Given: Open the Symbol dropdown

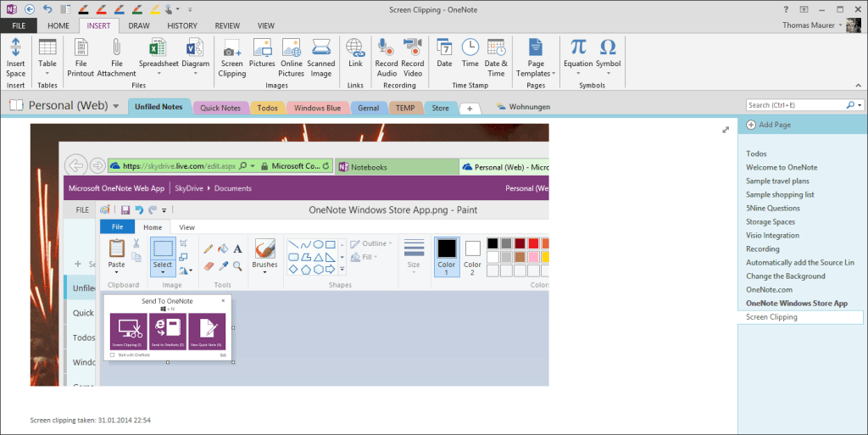Looking at the screenshot, I should click(x=608, y=73).
